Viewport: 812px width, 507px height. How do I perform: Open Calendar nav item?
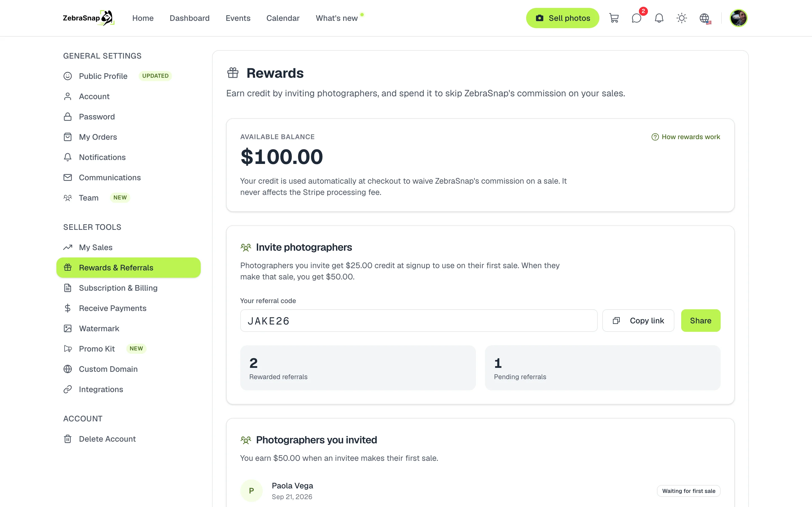point(283,18)
